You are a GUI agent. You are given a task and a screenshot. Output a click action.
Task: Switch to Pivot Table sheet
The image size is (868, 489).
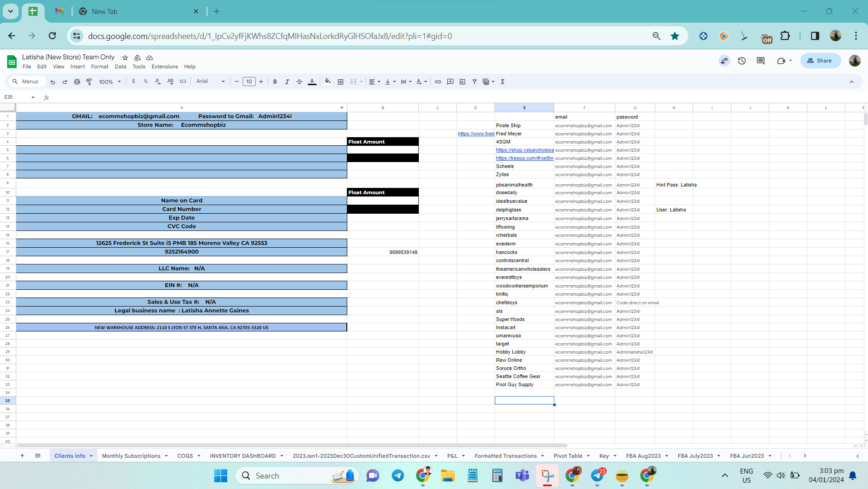568,456
